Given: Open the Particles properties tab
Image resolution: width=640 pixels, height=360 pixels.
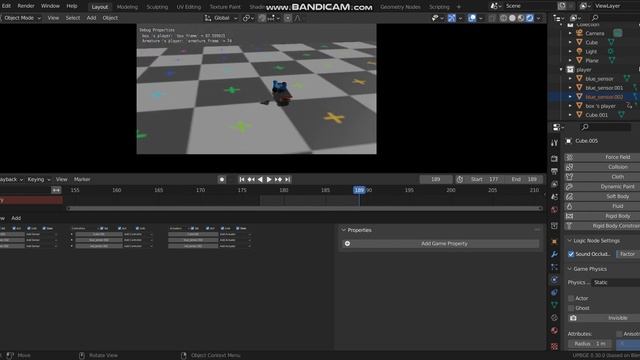Looking at the screenshot, I should click(554, 267).
